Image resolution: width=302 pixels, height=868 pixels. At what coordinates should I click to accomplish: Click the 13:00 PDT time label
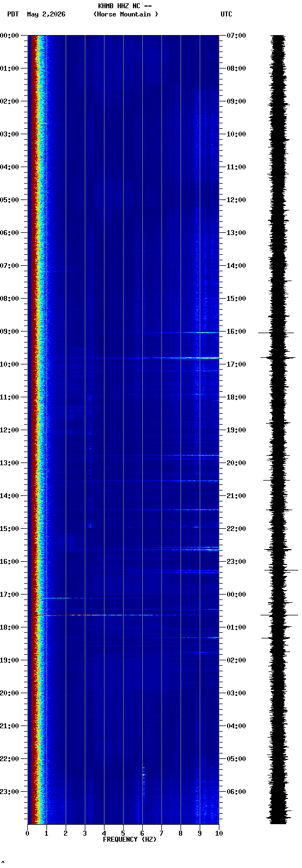pos(9,463)
